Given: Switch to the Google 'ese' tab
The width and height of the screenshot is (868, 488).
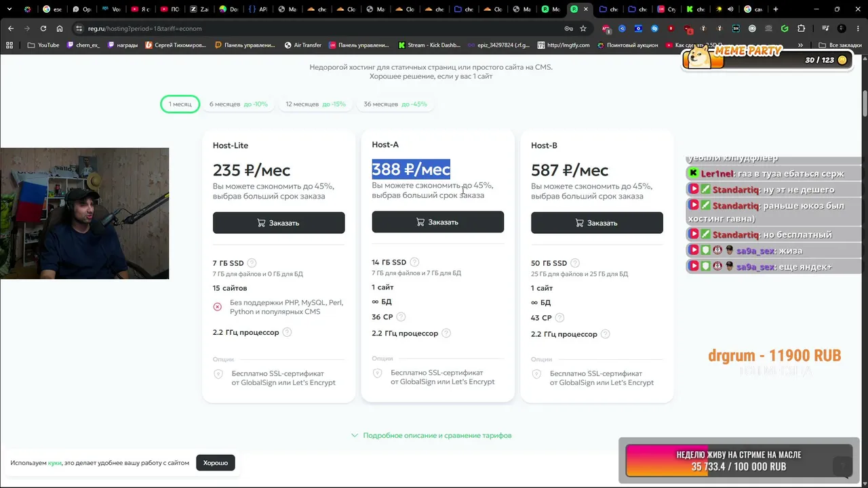Looking at the screenshot, I should click(x=52, y=9).
